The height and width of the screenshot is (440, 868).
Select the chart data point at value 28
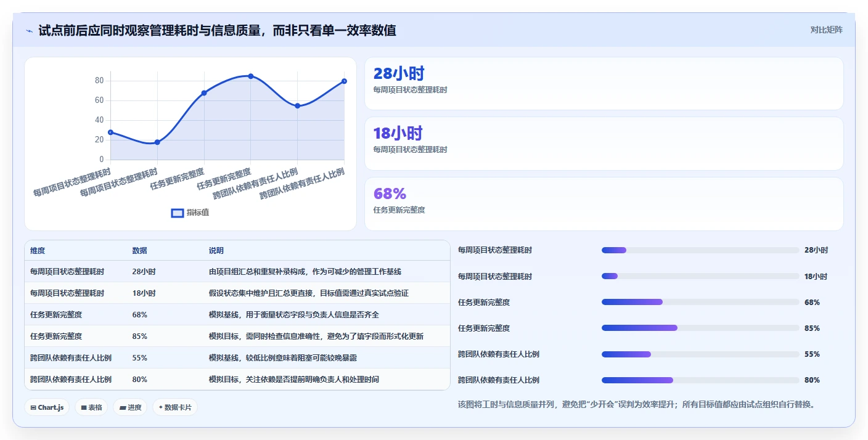click(110, 132)
